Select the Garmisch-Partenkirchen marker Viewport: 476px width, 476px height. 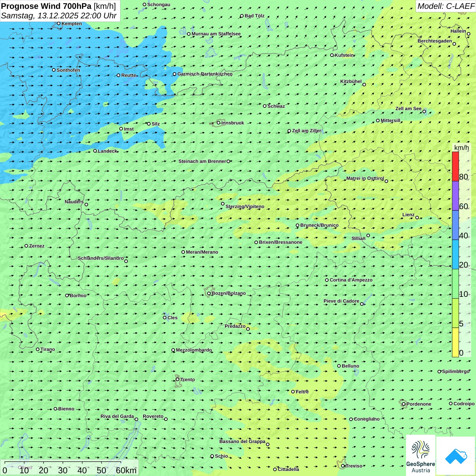coord(174,74)
